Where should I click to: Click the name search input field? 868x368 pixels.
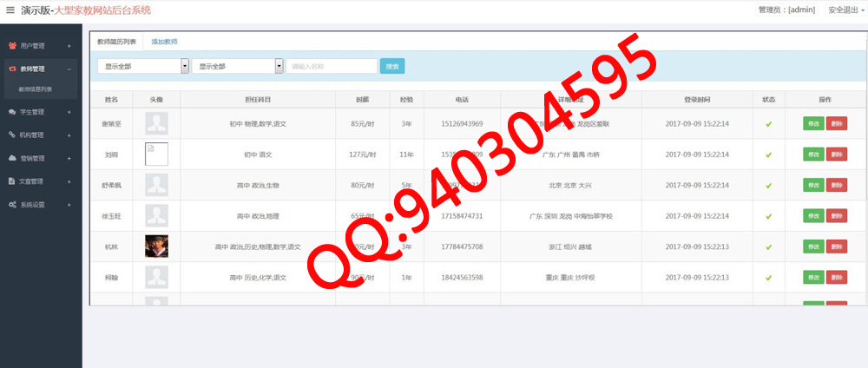click(332, 66)
